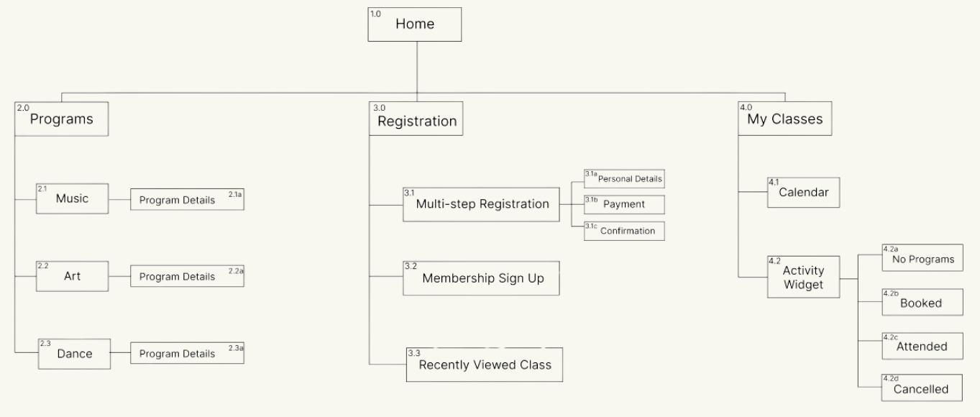Select the Dance program node

click(x=75, y=354)
